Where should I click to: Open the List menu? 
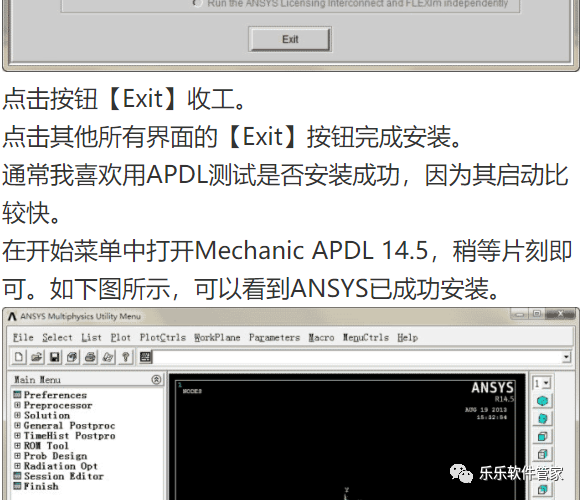click(x=91, y=337)
